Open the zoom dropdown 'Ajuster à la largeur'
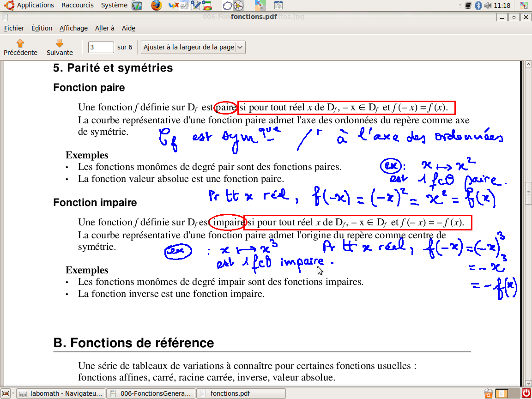This screenshot has height=399, width=532. (193, 47)
